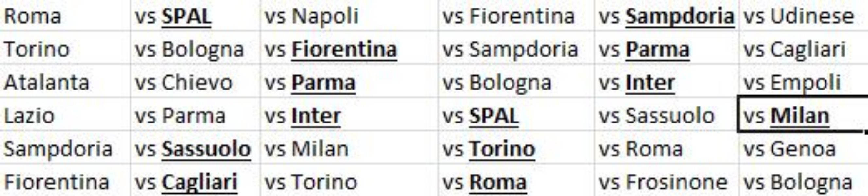Select Fiorentina row's bold 'vs Cagliari' cell
Image resolution: width=868 pixels, height=196 pixels.
click(x=186, y=182)
